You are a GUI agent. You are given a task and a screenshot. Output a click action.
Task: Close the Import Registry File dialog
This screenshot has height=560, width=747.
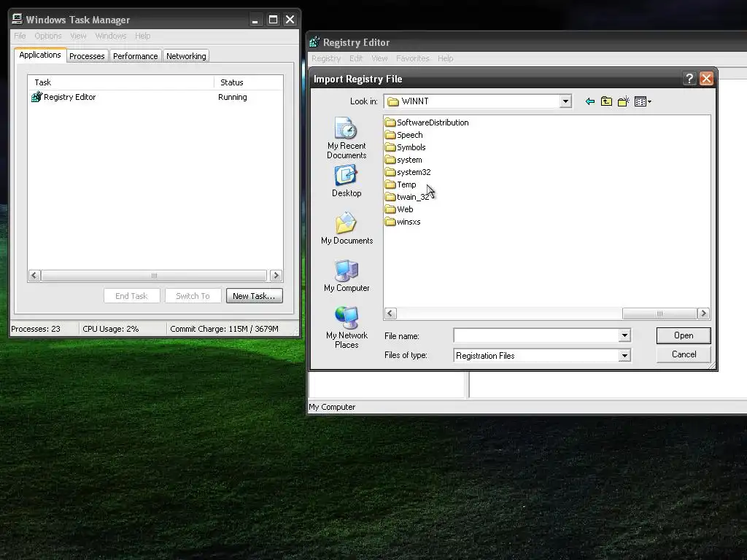(706, 79)
